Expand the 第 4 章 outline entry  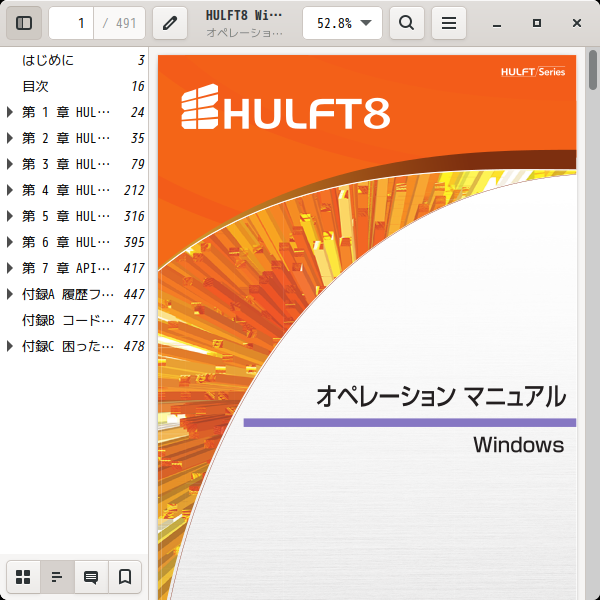(10, 190)
